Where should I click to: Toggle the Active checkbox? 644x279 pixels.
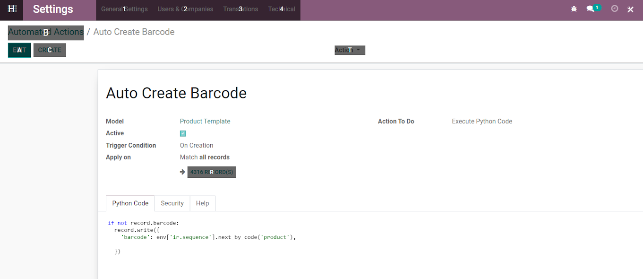(x=183, y=134)
